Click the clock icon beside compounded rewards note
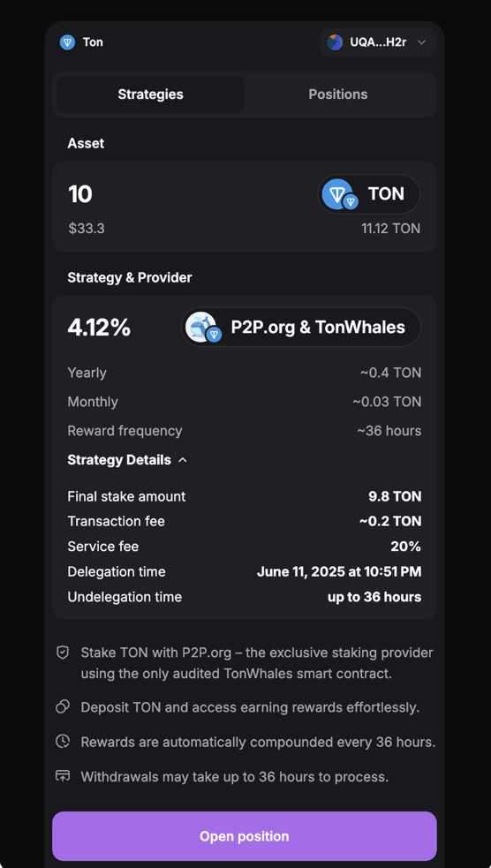491x868 pixels. [x=63, y=742]
